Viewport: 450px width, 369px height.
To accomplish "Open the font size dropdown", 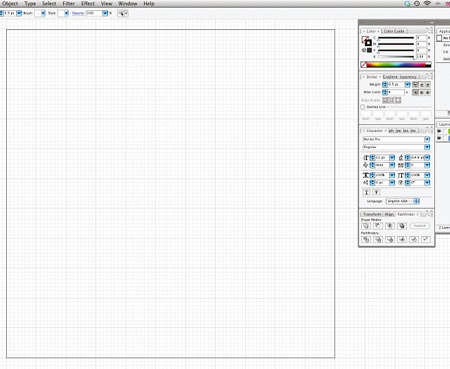I will (x=392, y=157).
